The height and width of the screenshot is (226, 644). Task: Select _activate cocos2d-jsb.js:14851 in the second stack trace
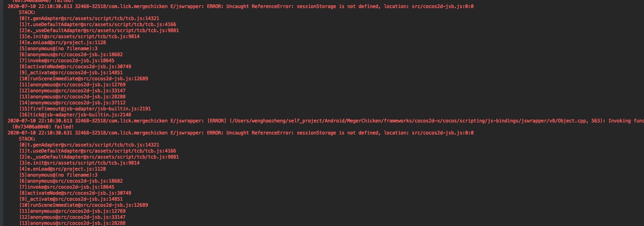pos(71,199)
